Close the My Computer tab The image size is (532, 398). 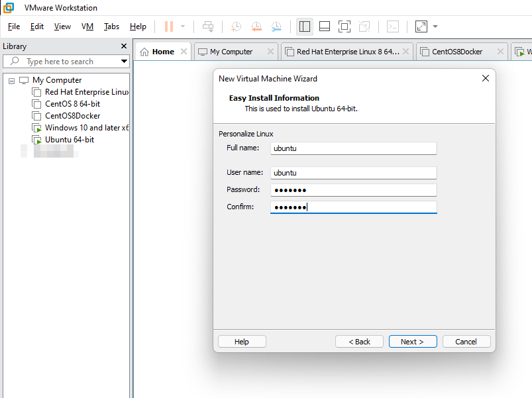tap(270, 51)
